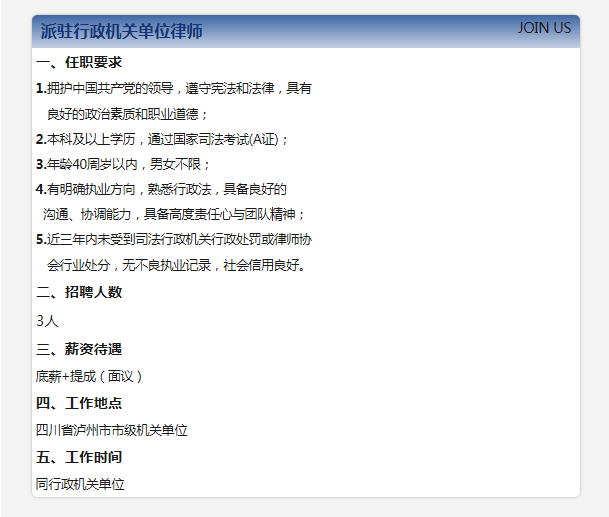The width and height of the screenshot is (609, 517).
Task: Select the heading 一、任职要求
Action: click(78, 63)
